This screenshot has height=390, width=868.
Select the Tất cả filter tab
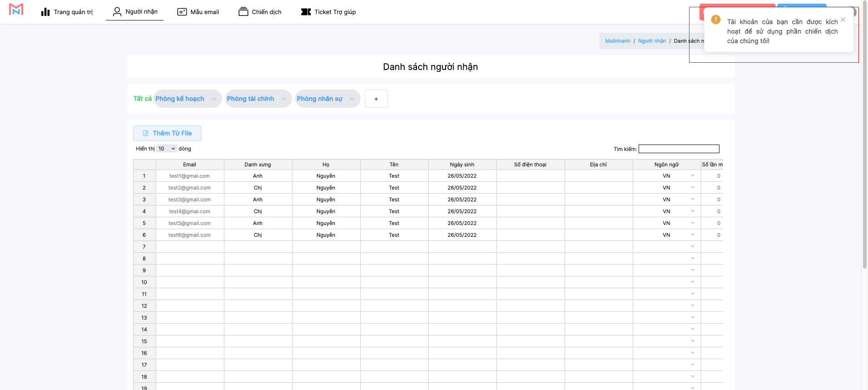[142, 99]
